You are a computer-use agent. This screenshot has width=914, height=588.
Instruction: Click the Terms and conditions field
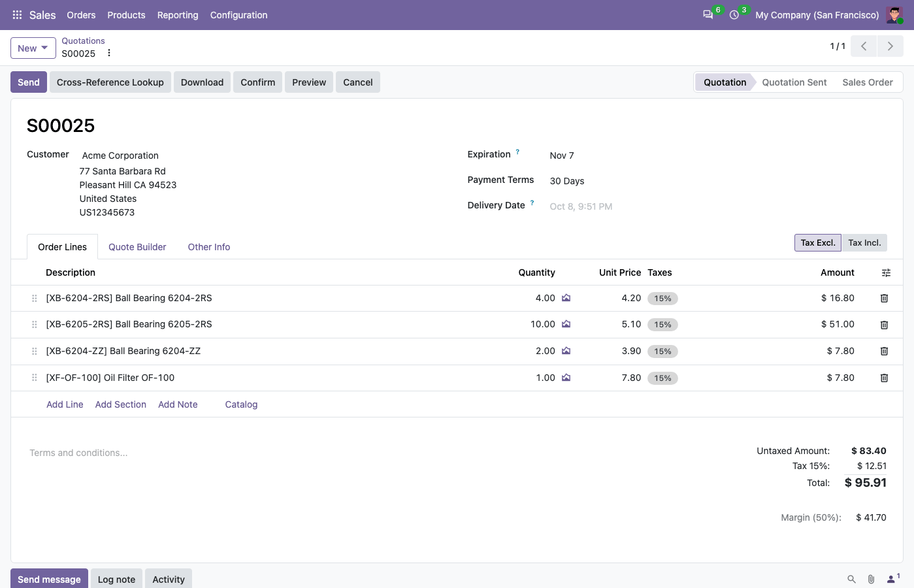78,453
